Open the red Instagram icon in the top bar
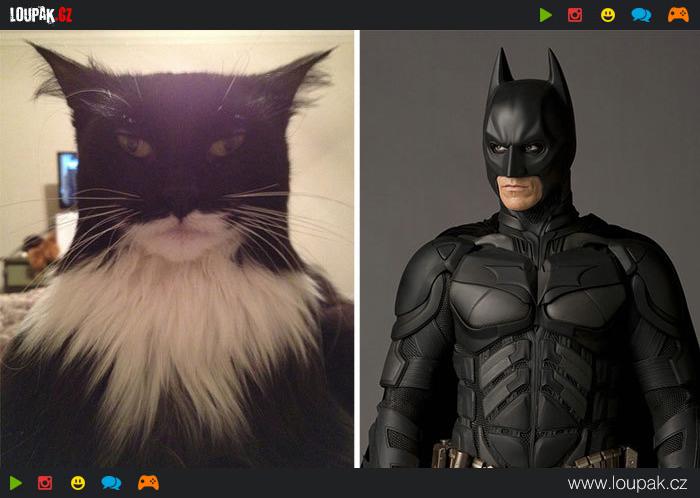The height and width of the screenshot is (498, 700). point(575,15)
